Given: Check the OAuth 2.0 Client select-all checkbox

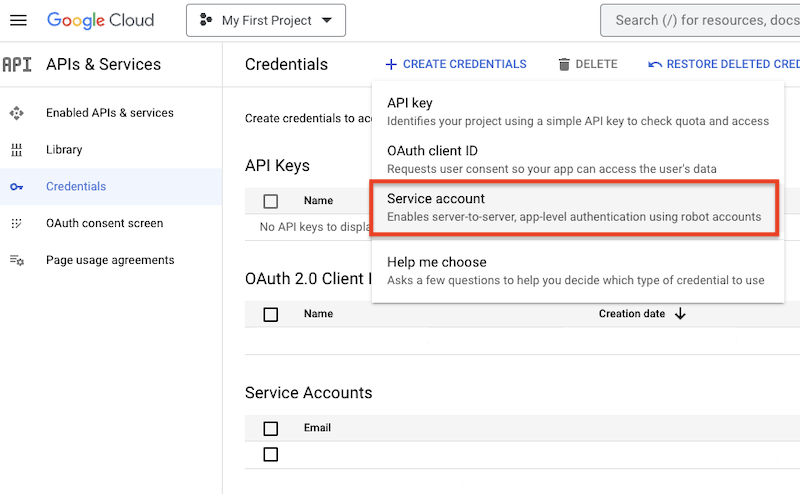Looking at the screenshot, I should 270,314.
